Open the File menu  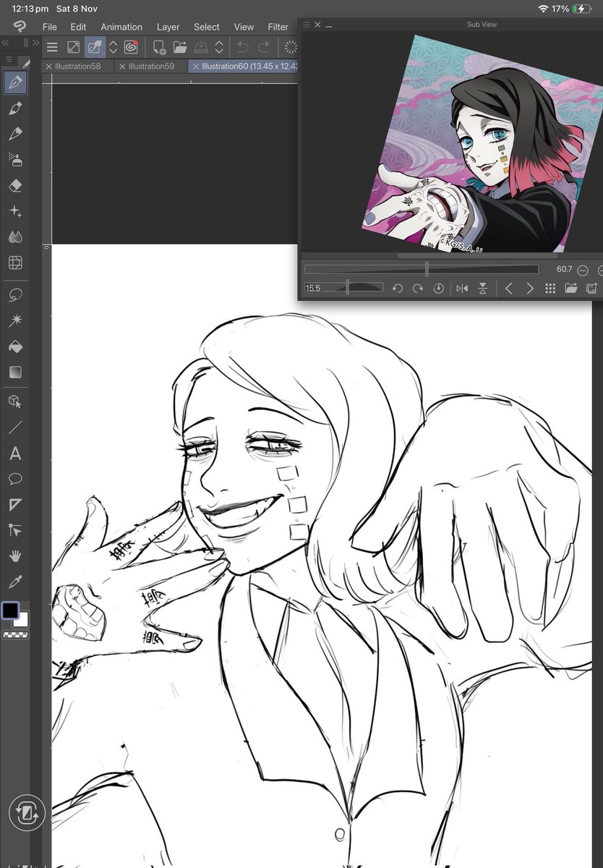coord(49,27)
